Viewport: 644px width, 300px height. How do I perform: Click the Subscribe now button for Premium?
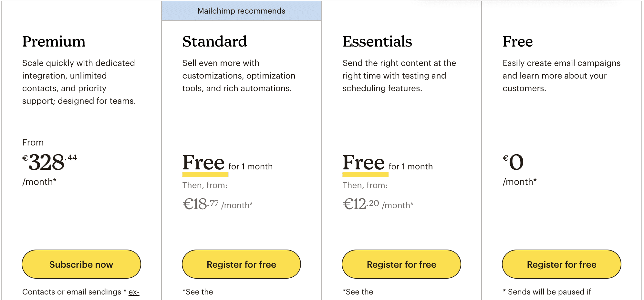81,264
